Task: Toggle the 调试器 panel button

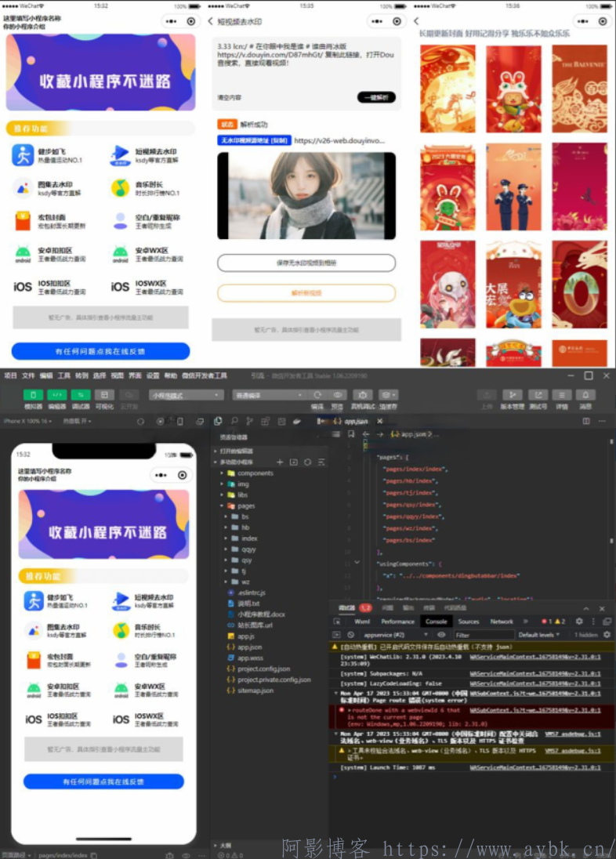Action: pyautogui.click(x=81, y=395)
